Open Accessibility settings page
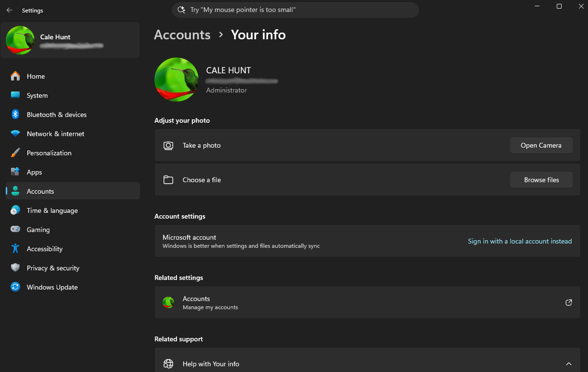 [73, 249]
